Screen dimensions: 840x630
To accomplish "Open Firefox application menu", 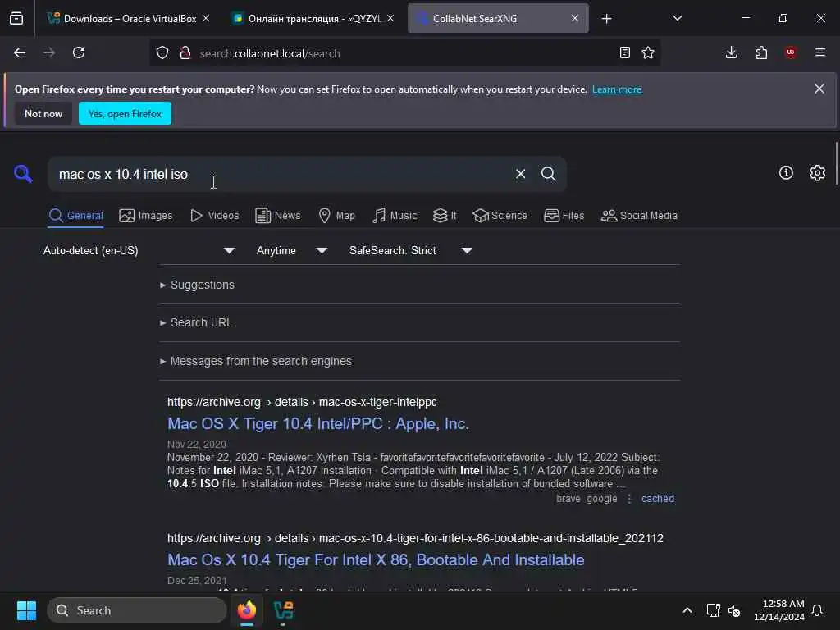I will click(x=820, y=52).
